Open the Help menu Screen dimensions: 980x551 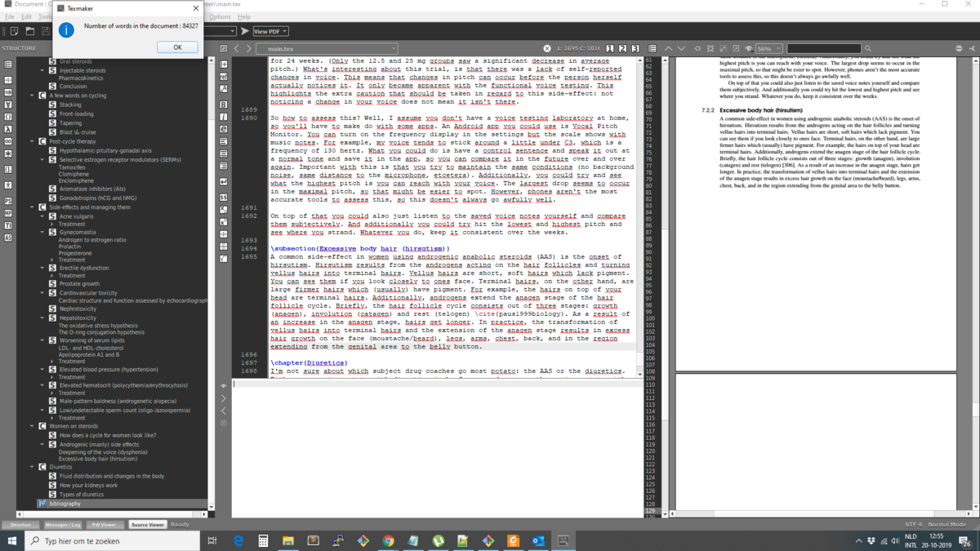(244, 16)
